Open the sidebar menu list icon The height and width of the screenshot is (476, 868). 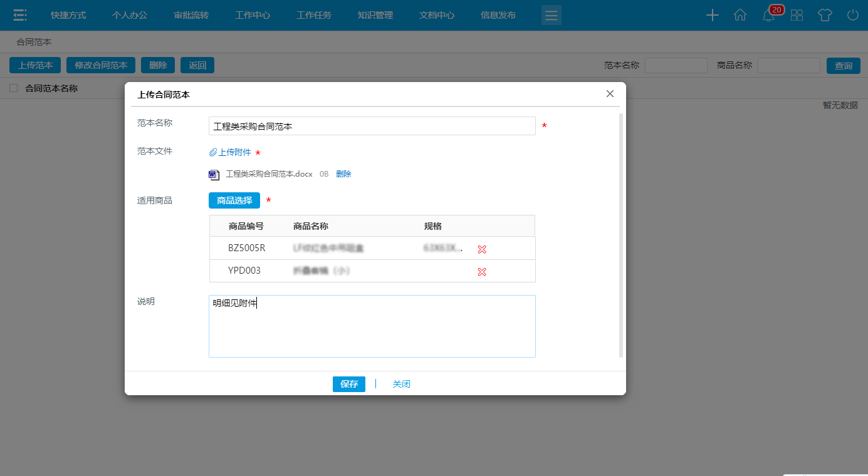[19, 15]
